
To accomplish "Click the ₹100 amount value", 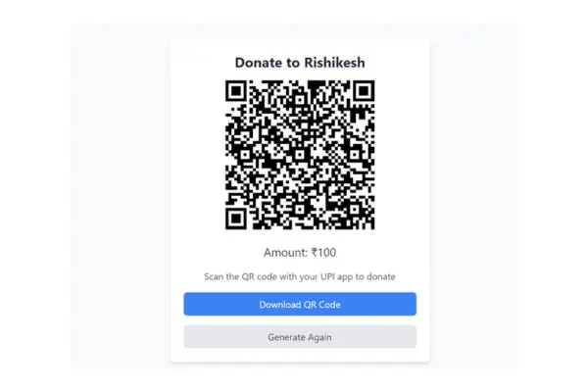I will 323,253.
